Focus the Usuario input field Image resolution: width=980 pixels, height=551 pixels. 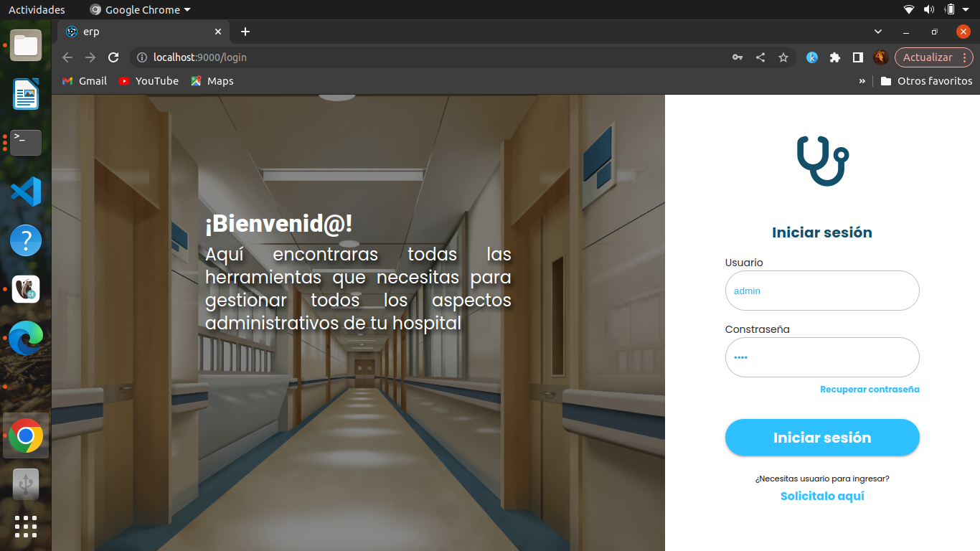[x=822, y=291]
